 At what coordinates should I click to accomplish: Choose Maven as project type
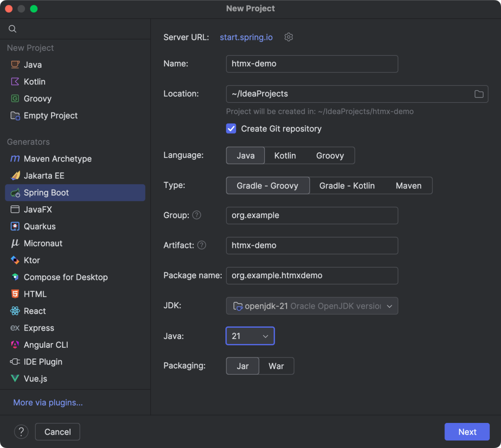[x=408, y=186]
